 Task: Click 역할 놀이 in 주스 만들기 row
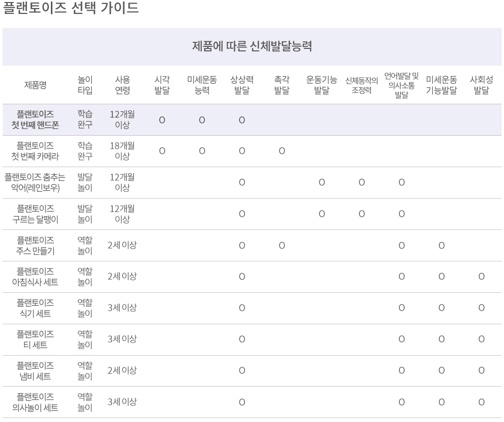coord(85,245)
